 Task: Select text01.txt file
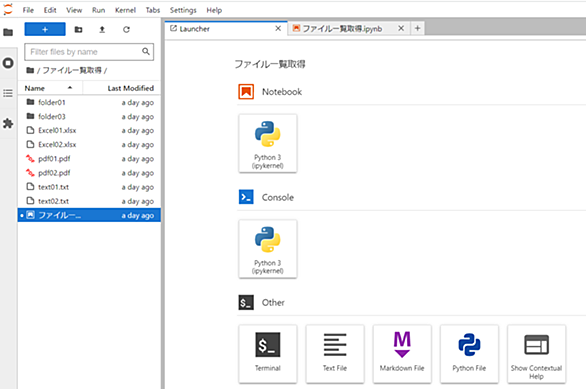coord(89,187)
